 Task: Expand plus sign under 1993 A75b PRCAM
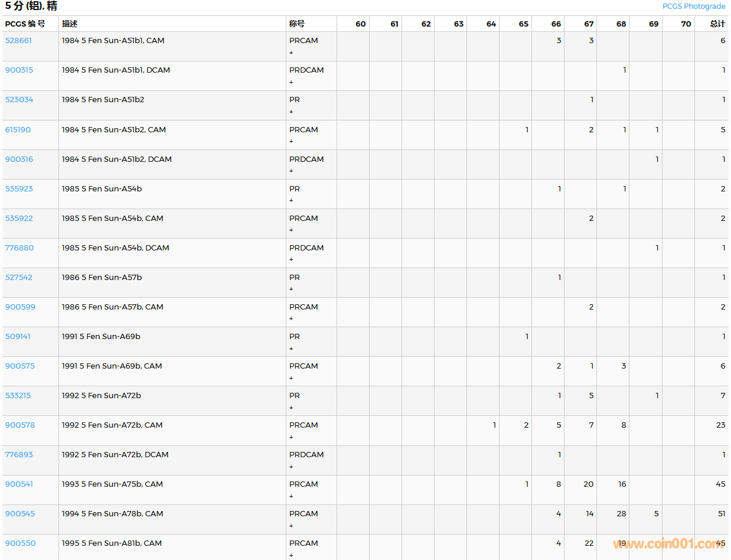291,496
